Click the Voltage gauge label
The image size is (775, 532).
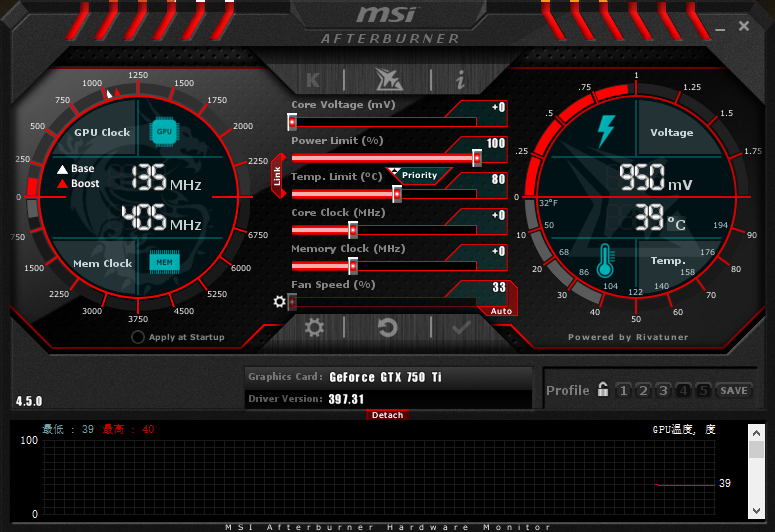[x=671, y=133]
